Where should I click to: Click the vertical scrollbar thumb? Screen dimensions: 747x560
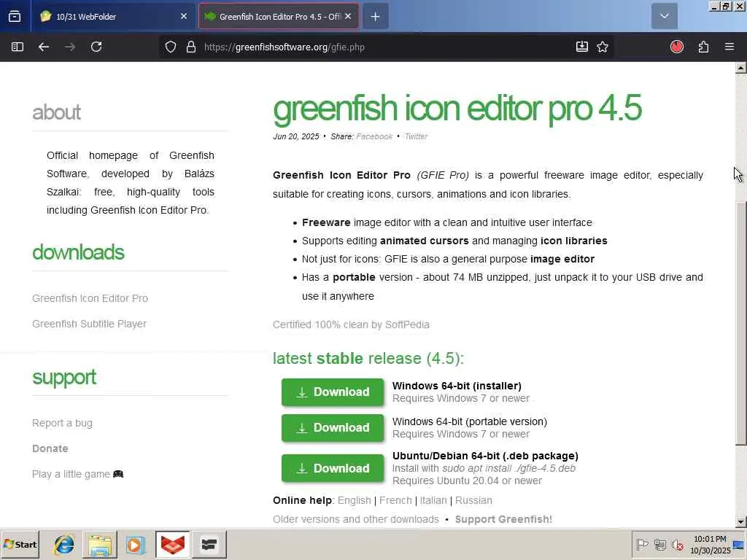740,324
